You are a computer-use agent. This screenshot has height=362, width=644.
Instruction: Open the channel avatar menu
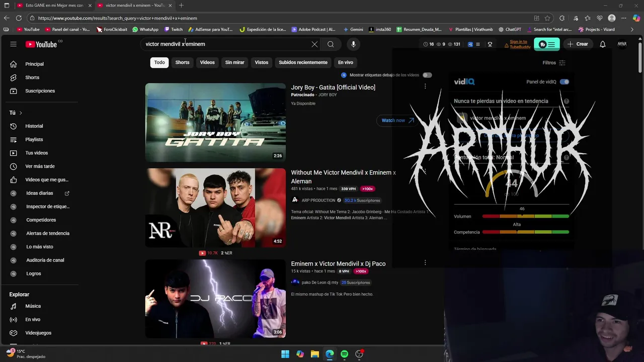coord(622,44)
